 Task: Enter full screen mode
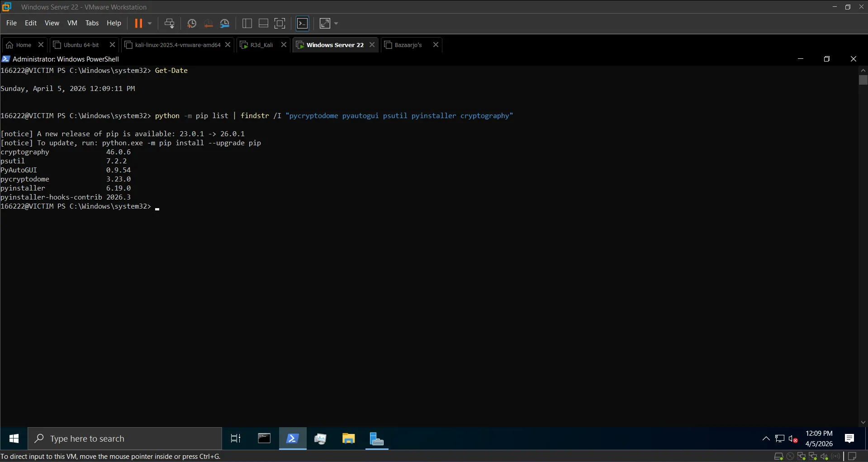tap(280, 23)
